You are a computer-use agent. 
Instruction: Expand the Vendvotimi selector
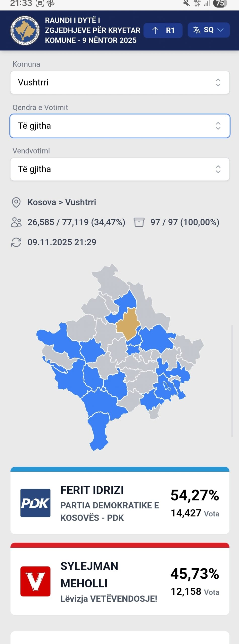coord(120,169)
